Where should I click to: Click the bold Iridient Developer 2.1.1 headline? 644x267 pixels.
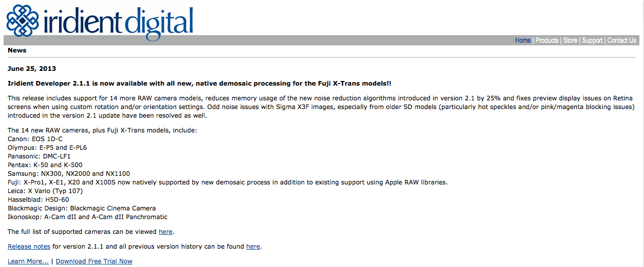(x=200, y=83)
